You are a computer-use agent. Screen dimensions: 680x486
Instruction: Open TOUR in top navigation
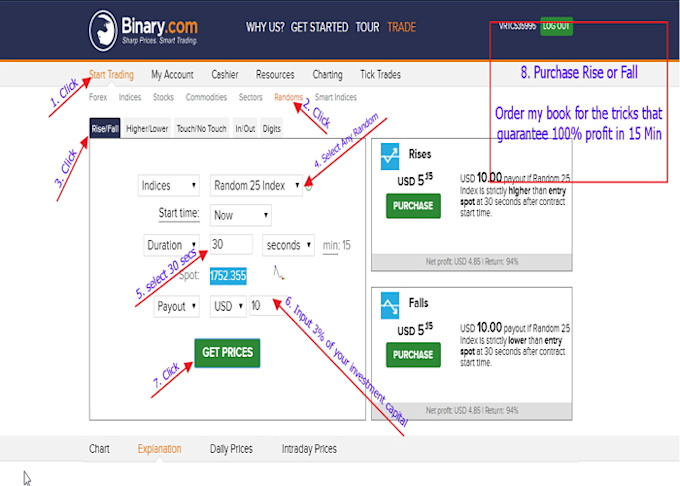[x=367, y=27]
